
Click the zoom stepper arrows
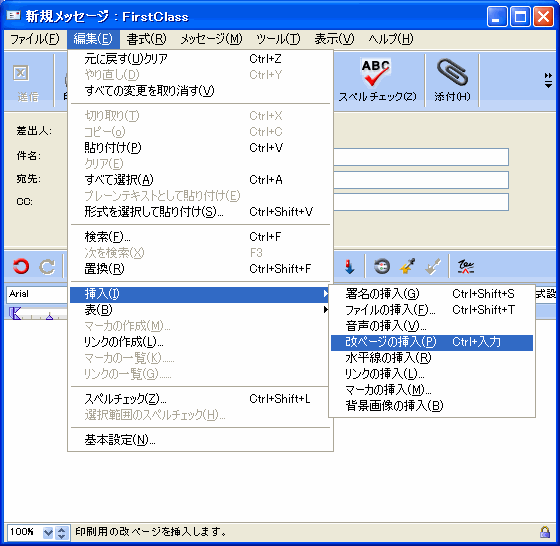[61, 532]
